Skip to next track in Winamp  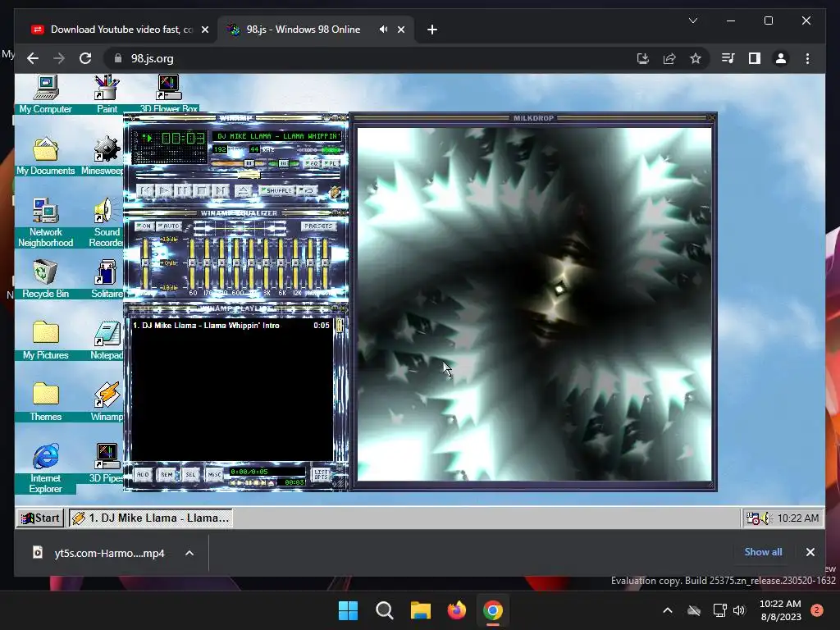click(x=220, y=190)
